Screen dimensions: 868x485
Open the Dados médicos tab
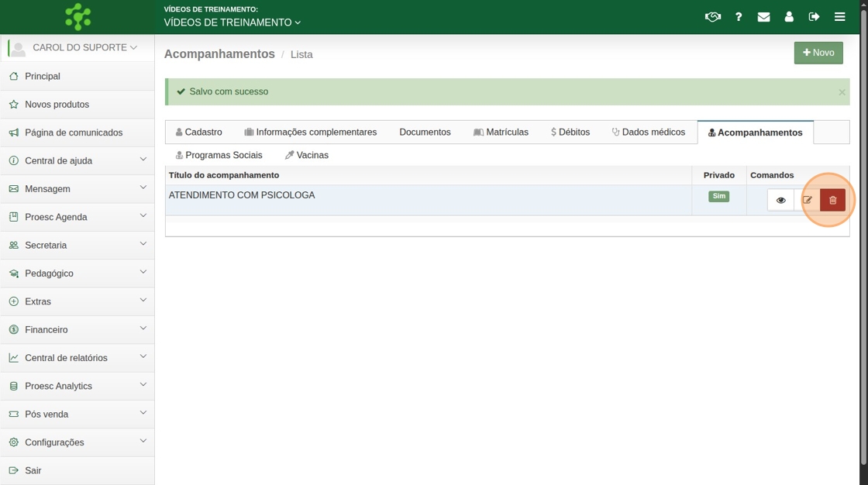coord(648,132)
